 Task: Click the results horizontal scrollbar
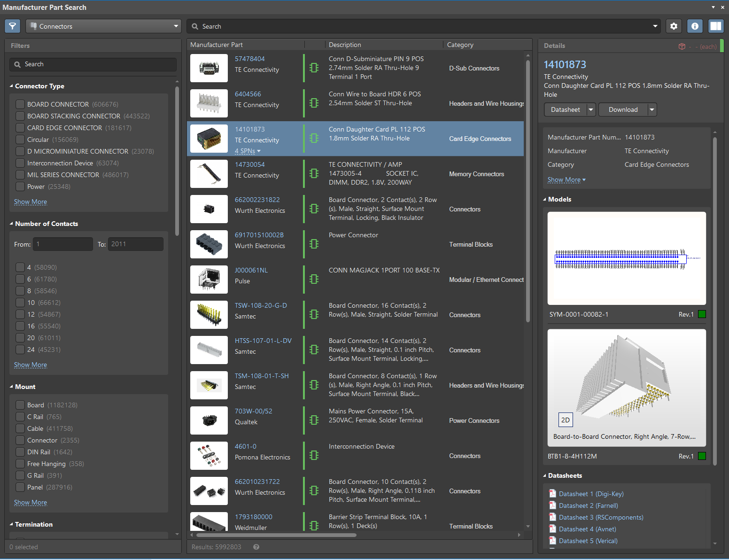[276, 535]
